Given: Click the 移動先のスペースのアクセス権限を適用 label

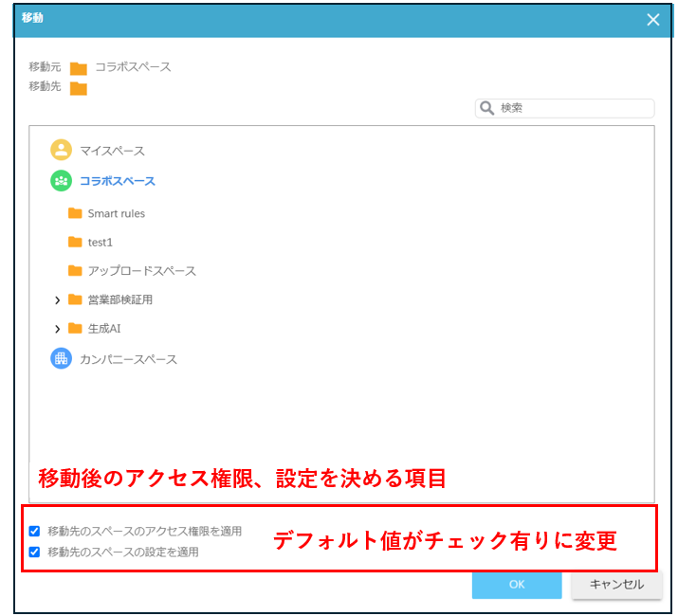Looking at the screenshot, I should [145, 532].
